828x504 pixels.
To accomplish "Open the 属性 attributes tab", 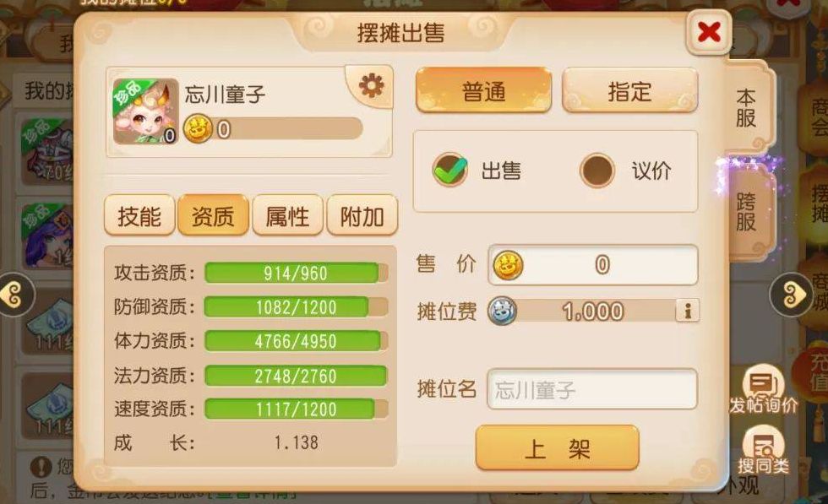I will [x=288, y=215].
